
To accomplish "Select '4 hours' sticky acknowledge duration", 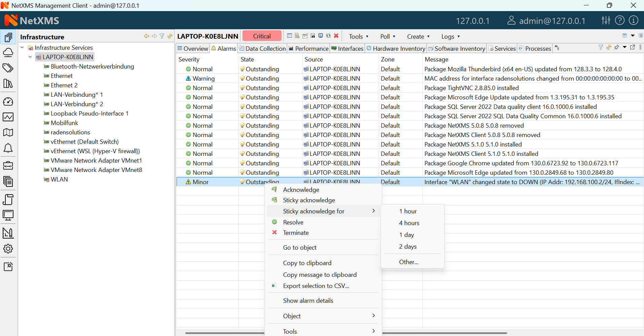I will coord(409,223).
